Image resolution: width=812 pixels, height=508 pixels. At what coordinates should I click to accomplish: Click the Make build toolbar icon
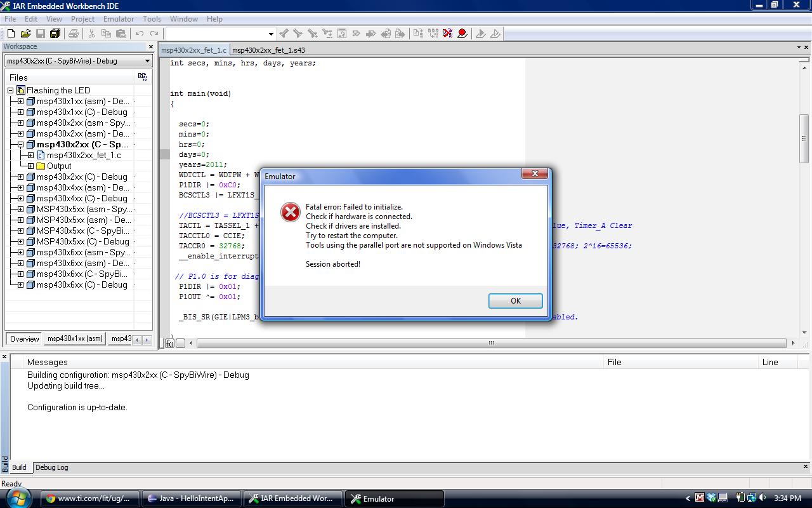click(x=433, y=34)
